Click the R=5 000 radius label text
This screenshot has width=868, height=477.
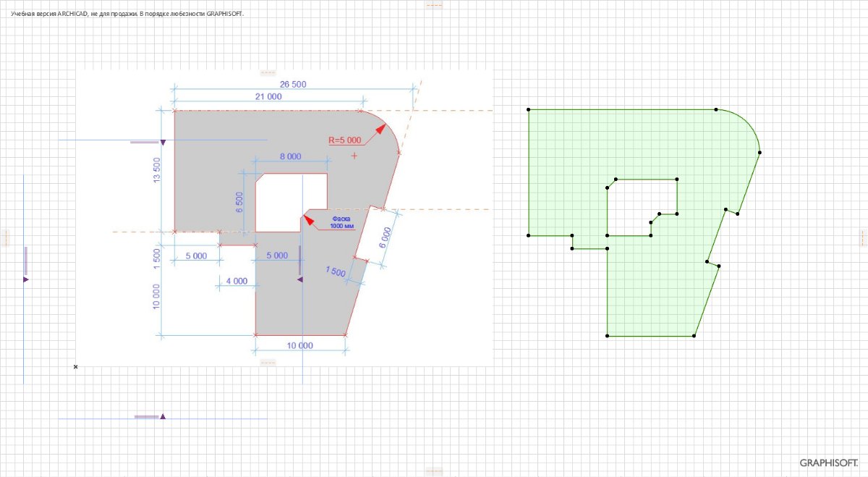[x=345, y=140]
